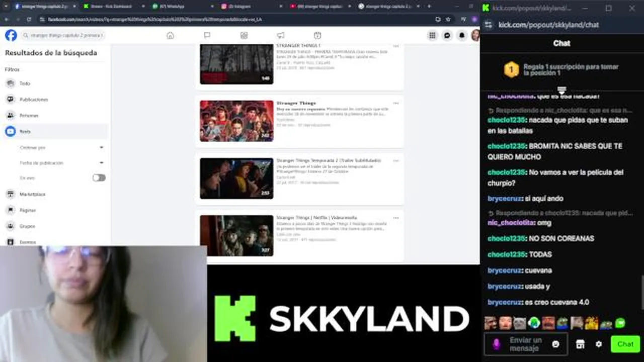Insert the white cat emote
Viewport: 644px width, 362px height.
[520, 323]
